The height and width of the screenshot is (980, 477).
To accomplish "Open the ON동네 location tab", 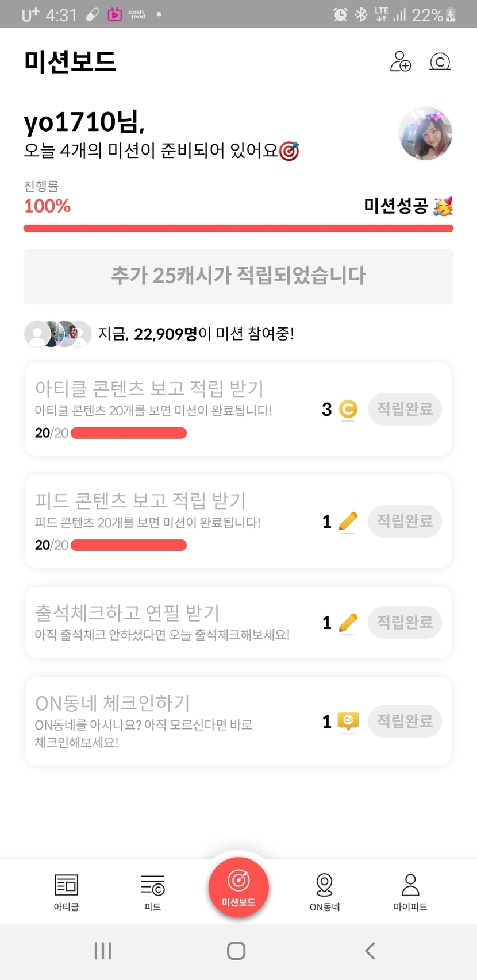I will (x=325, y=892).
